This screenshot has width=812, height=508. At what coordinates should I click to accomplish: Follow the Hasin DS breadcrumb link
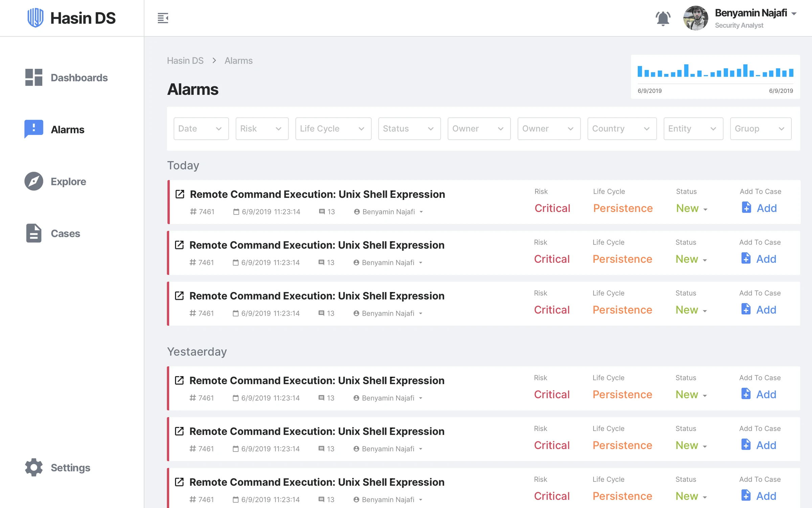(x=185, y=61)
